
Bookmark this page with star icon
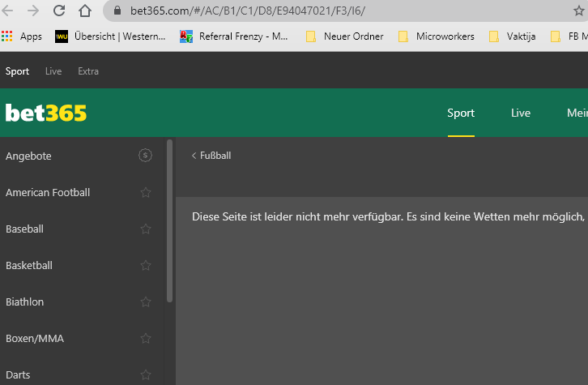click(579, 11)
